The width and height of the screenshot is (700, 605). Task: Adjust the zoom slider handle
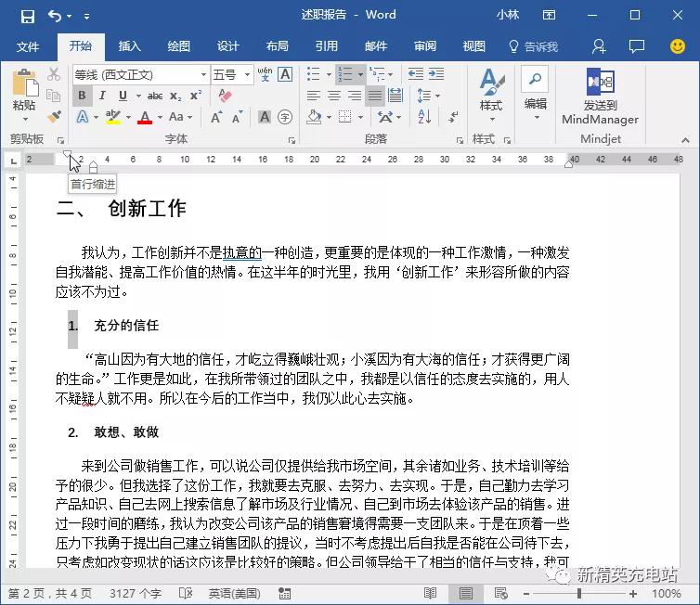[579, 593]
